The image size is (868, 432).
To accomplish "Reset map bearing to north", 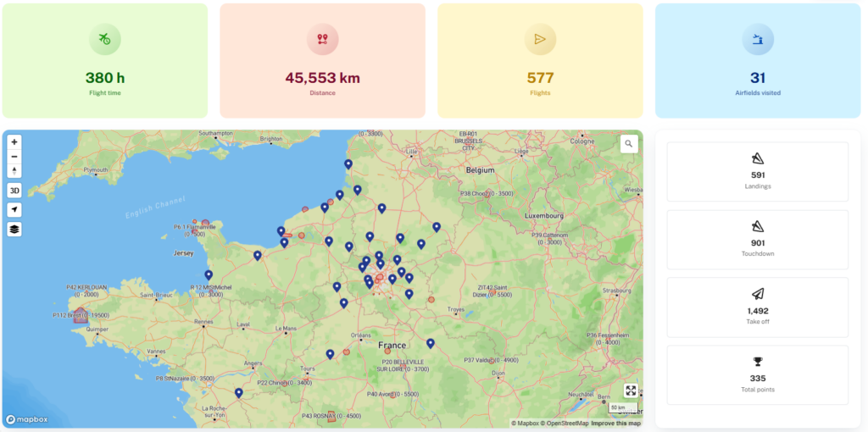I will coord(14,171).
